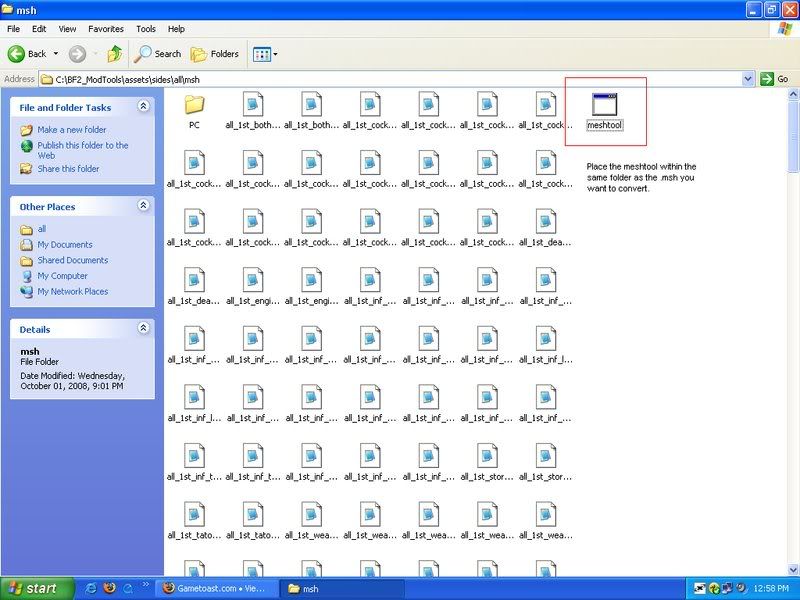Screen dimensions: 800x600
Task: Click Make a new folder link
Action: click(x=72, y=130)
